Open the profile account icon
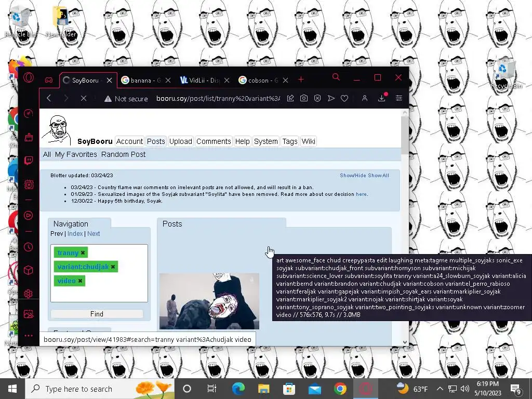Viewport: 532px width, 399px height. (365, 98)
